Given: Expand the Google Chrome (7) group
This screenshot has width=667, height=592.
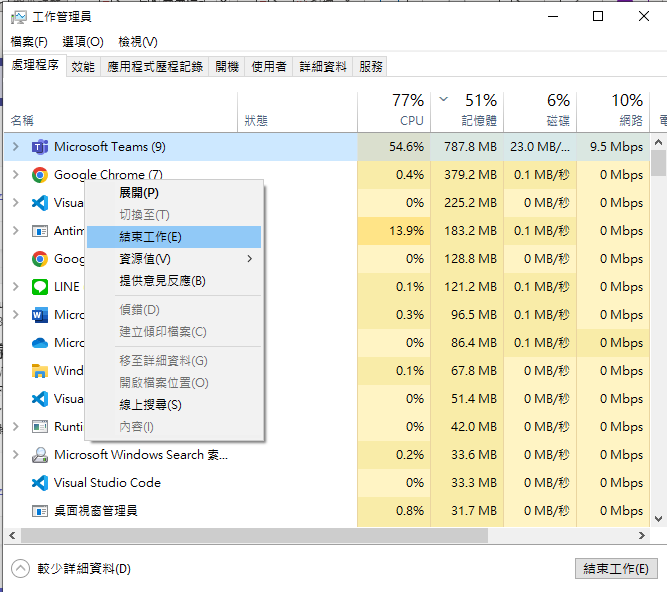Looking at the screenshot, I should 16,175.
